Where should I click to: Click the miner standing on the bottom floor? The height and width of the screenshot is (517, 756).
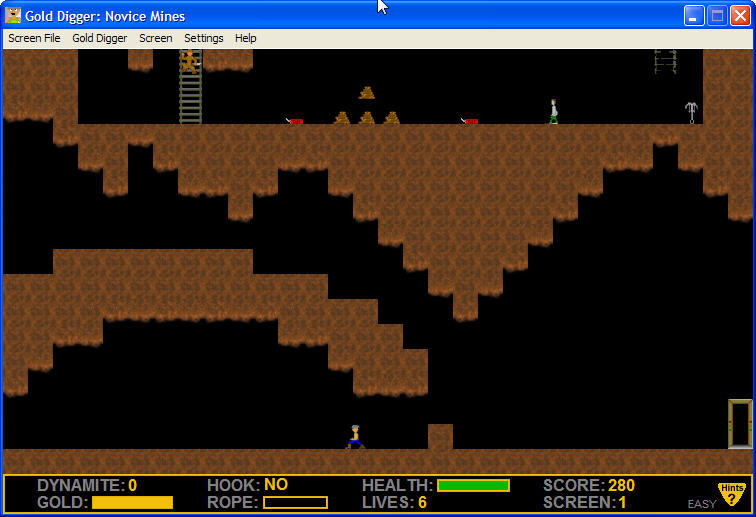(x=354, y=437)
